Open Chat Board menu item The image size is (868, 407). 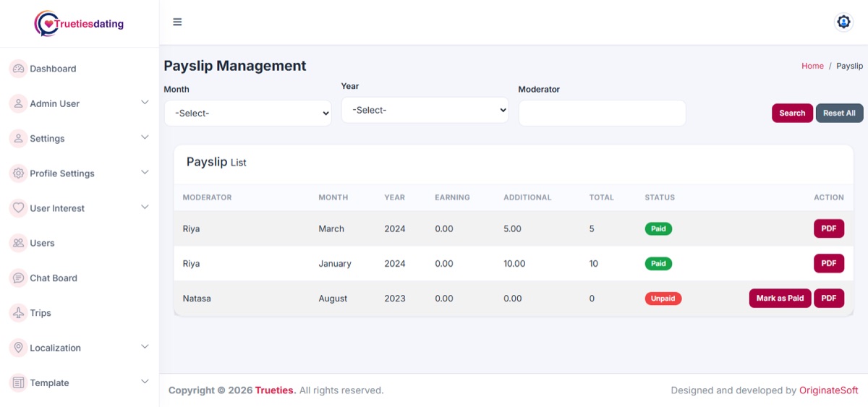point(54,278)
